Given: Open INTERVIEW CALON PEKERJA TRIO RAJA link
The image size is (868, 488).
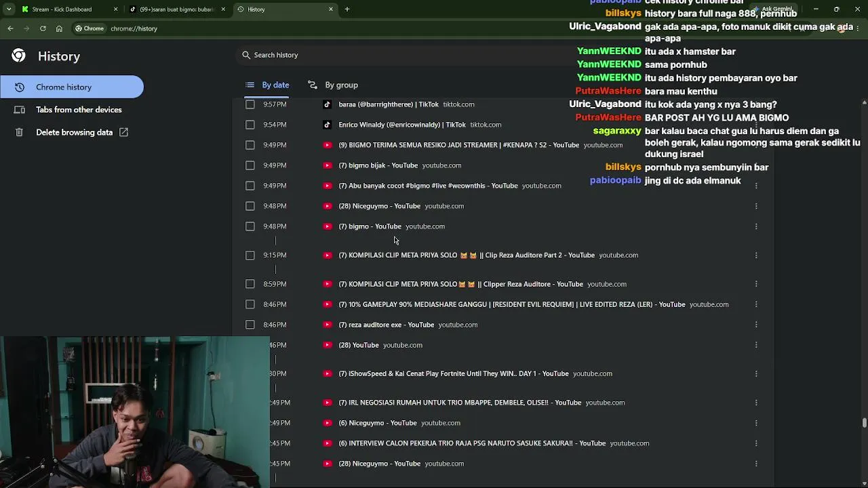Looking at the screenshot, I should pyautogui.click(x=472, y=443).
